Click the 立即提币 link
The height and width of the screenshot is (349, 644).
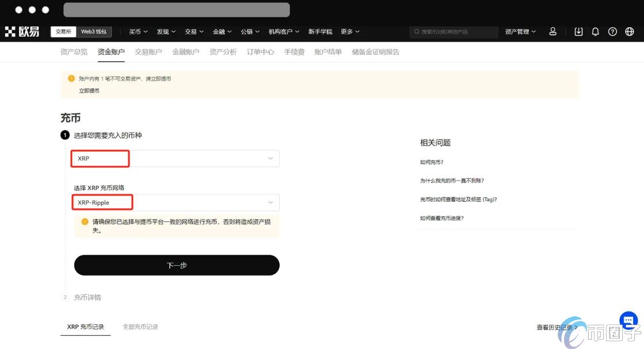[88, 90]
